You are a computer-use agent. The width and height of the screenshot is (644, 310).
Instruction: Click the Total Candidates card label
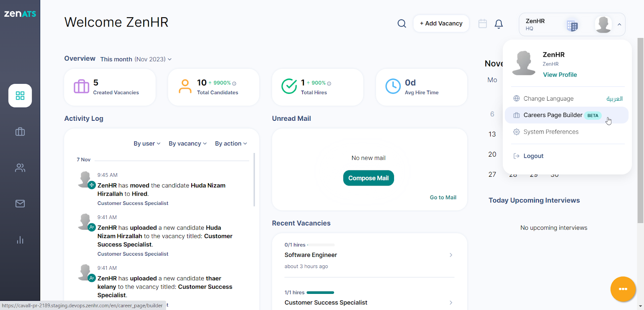(x=217, y=93)
